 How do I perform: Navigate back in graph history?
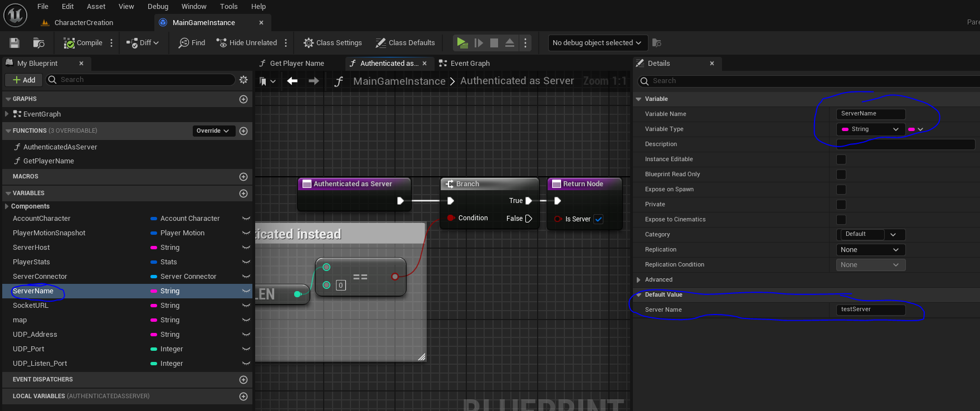[x=292, y=81]
